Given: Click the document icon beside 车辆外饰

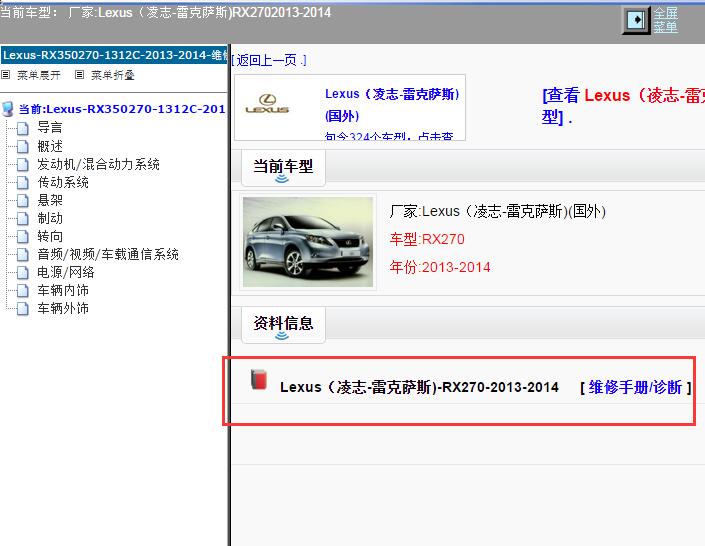Looking at the screenshot, I should tap(22, 308).
